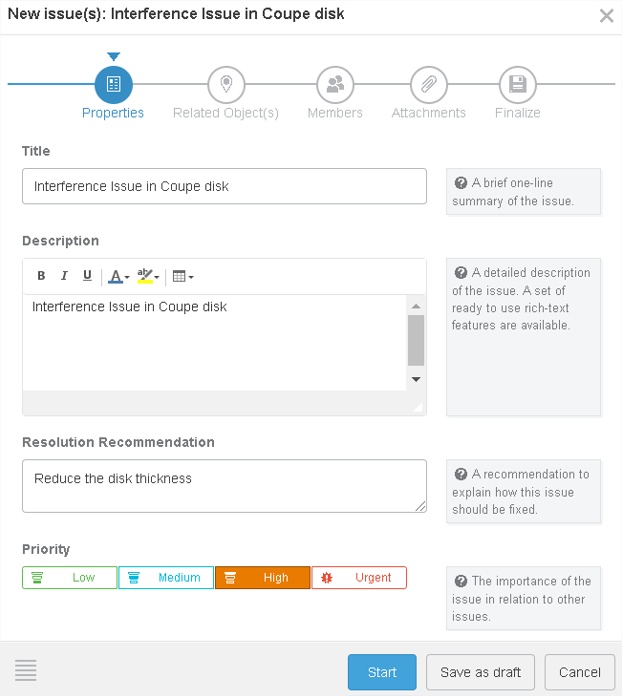Select the High priority button

[262, 578]
